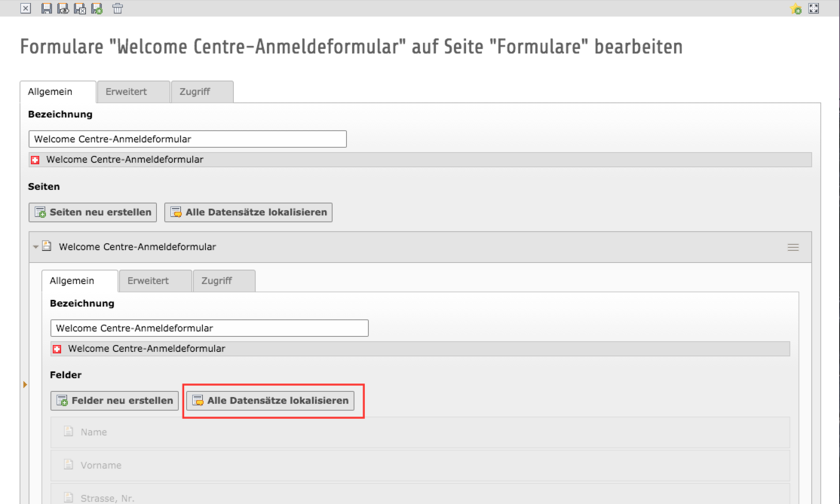This screenshot has height=504, width=840.
Task: Open the Name field record
Action: (420, 432)
